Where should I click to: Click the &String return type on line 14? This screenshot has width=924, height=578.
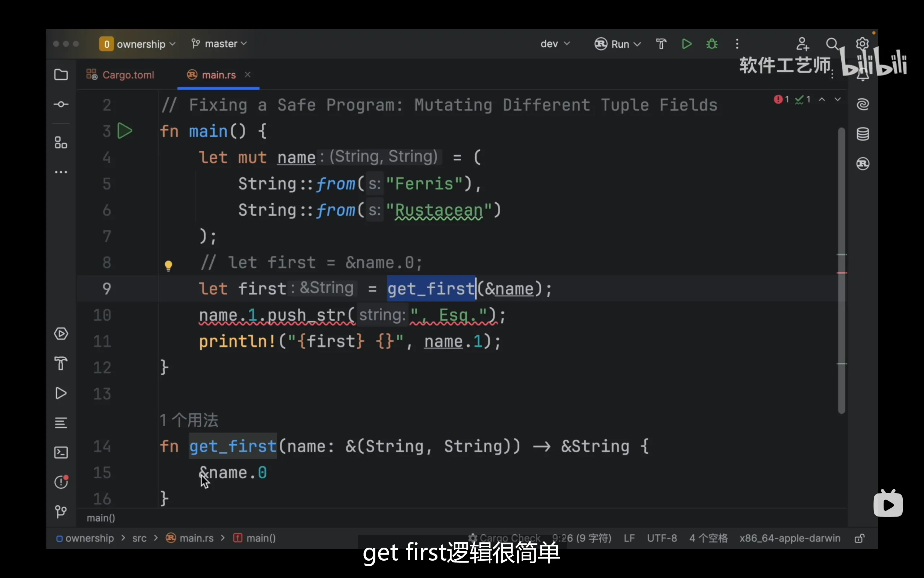[595, 447]
